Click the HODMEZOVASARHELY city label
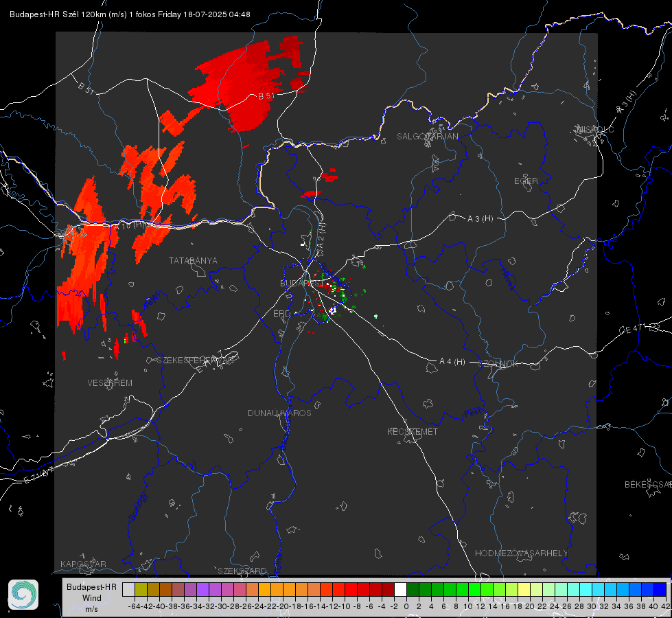This screenshot has width=672, height=618. pos(521,553)
